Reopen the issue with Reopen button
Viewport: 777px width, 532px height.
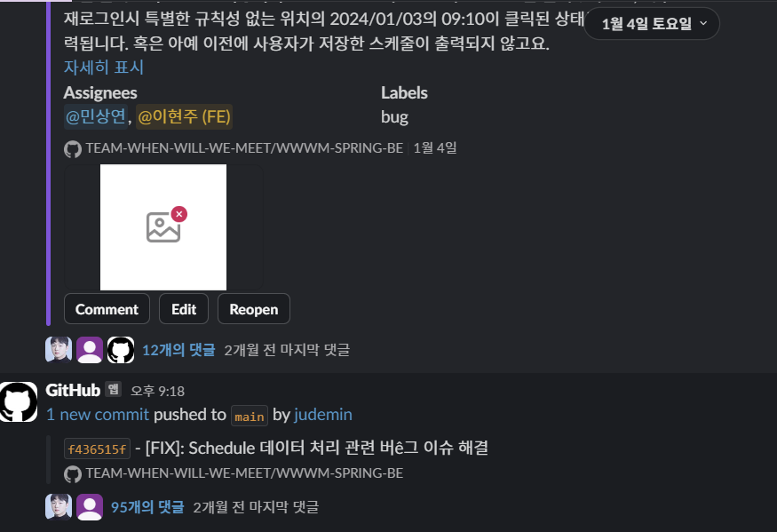[254, 309]
